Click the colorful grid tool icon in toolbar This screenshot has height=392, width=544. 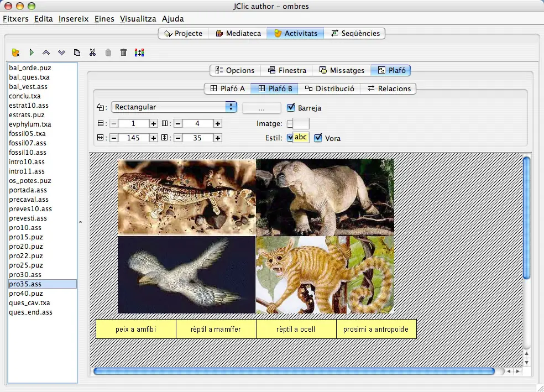coord(139,53)
